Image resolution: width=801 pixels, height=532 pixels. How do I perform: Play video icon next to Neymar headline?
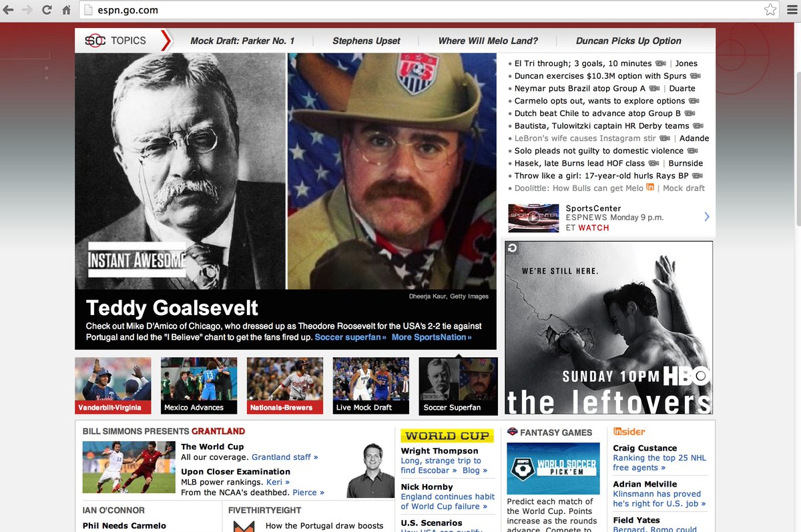click(654, 88)
